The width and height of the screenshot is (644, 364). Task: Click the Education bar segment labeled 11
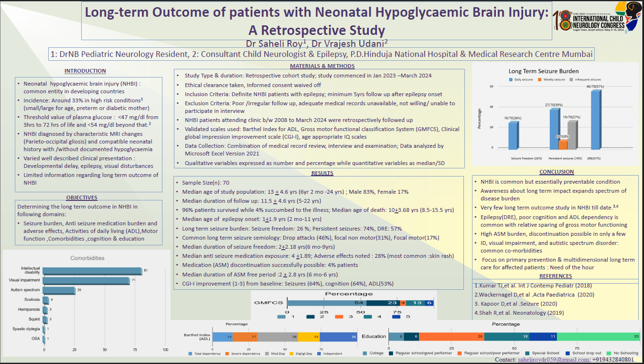[x=543, y=336]
